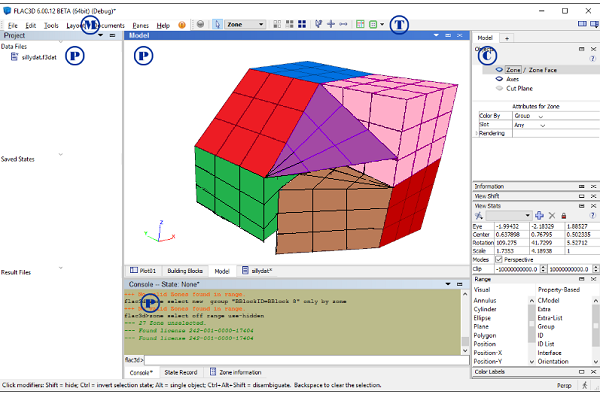Viewport: 600px width, 394px height.
Task: Click the blue four-square grid icon
Action: 302,24
